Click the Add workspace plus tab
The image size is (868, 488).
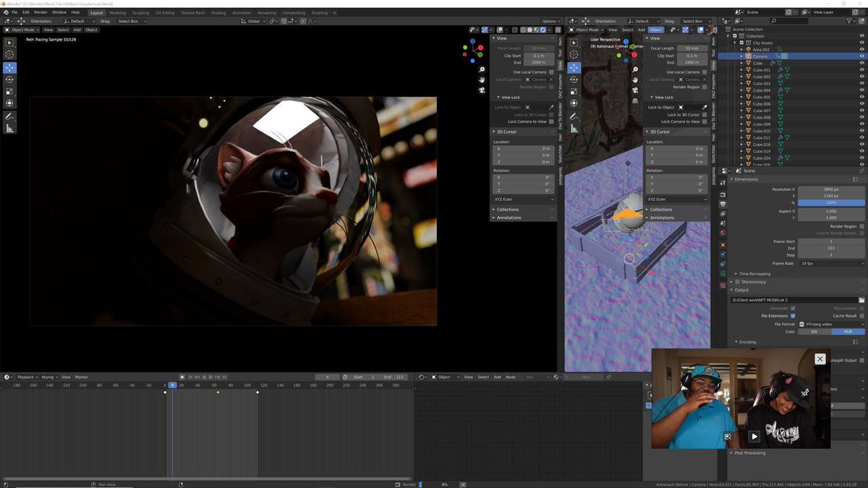[334, 12]
